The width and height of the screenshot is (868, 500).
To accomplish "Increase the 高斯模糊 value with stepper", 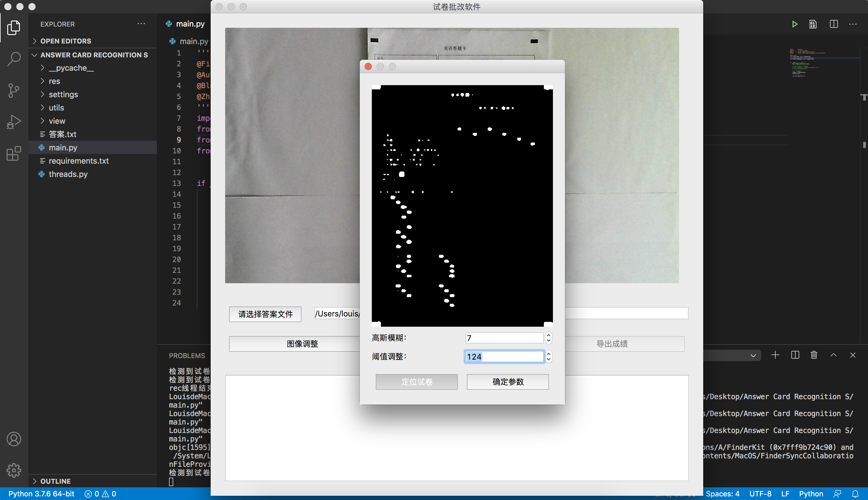I will (x=548, y=335).
